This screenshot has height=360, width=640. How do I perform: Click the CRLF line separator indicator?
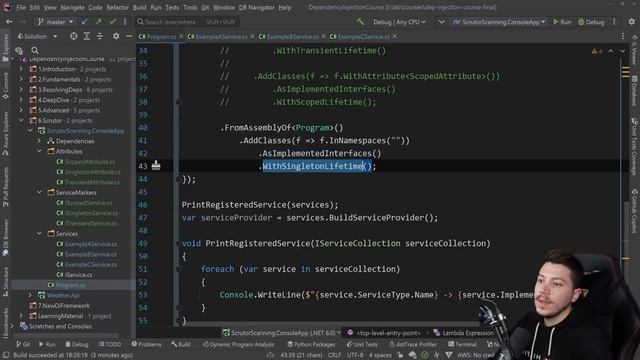pos(334,355)
